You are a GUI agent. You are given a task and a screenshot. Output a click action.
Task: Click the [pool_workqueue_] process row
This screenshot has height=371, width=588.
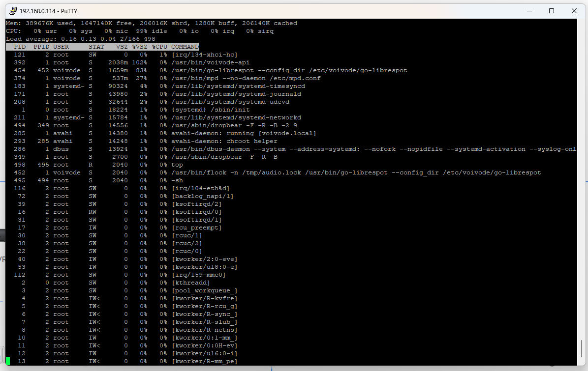tap(129, 290)
